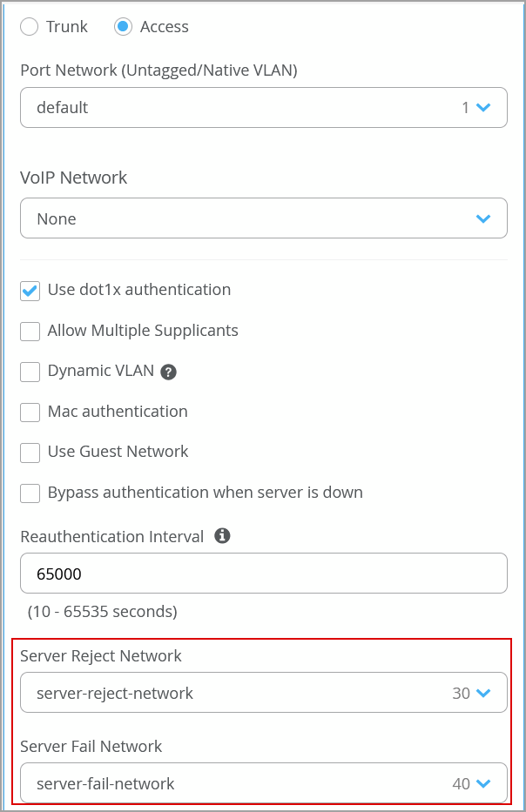Check Use Guest Network
The height and width of the screenshot is (812, 526).
[x=30, y=453]
